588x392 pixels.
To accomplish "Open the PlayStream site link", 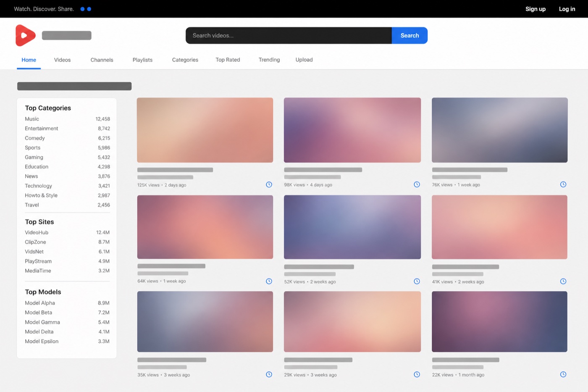I will click(x=38, y=261).
